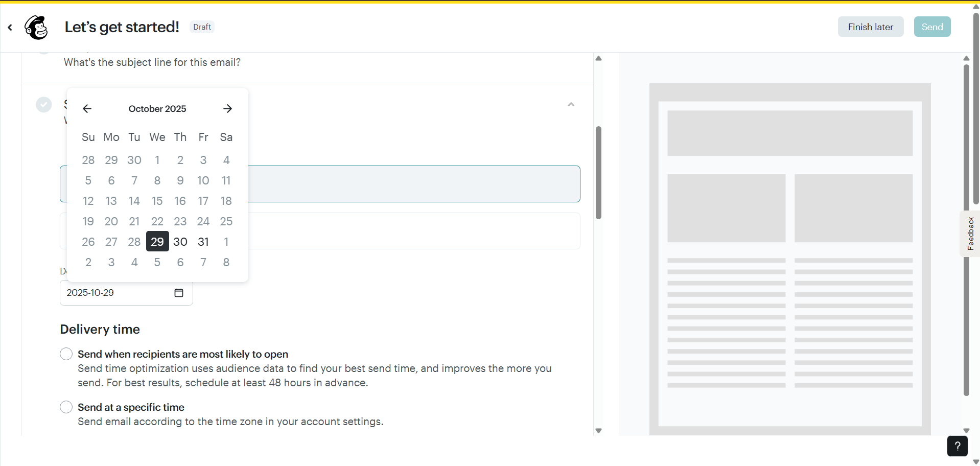Select the highlighted date 29
This screenshot has height=466, width=980.
[157, 242]
